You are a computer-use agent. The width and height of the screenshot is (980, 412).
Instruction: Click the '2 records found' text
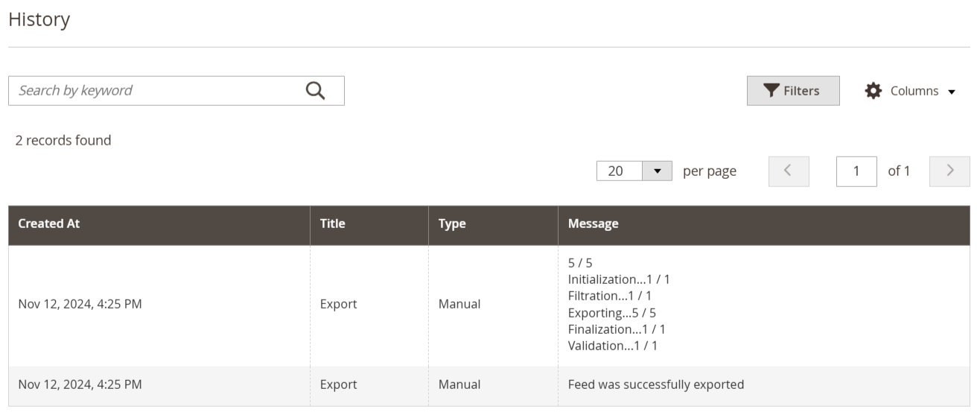[x=63, y=140]
